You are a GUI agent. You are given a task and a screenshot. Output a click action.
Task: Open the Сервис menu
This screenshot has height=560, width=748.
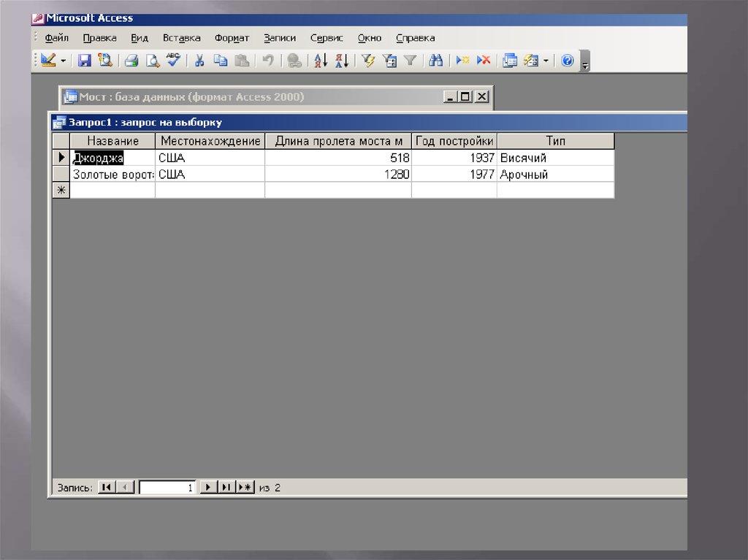tap(326, 38)
